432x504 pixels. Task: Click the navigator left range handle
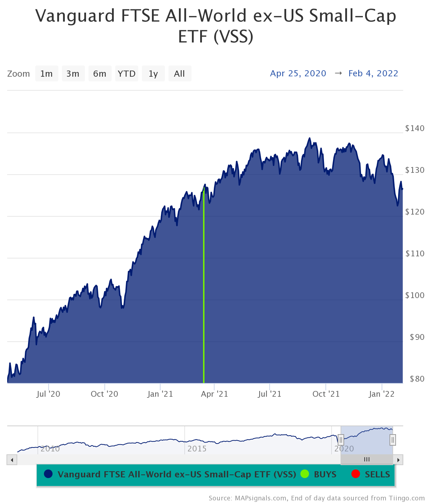(x=341, y=440)
